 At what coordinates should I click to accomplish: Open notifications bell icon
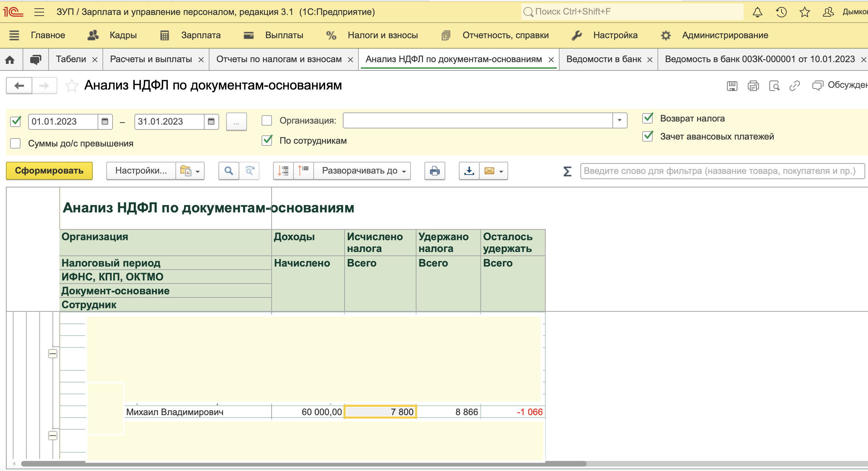757,12
